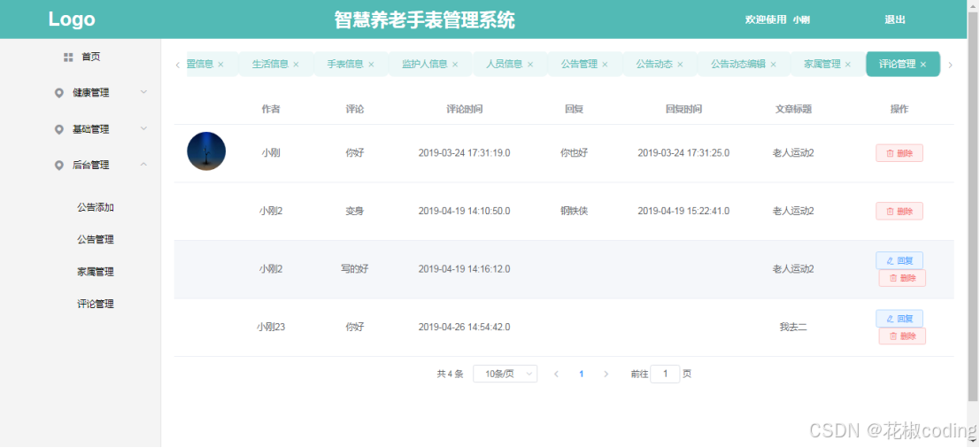The width and height of the screenshot is (980, 448).
Task: Click the location pin icon beside 后台管理
Action: (x=59, y=166)
